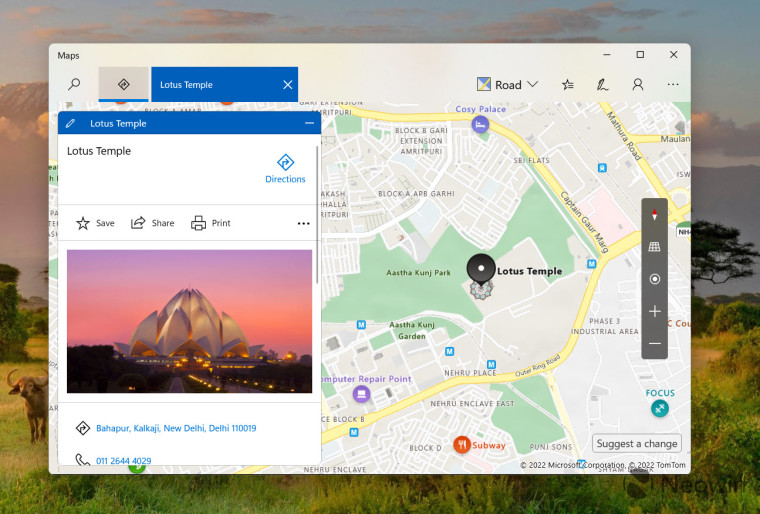Click the Computer Repair Point marker
The height and width of the screenshot is (514, 760).
tap(361, 394)
